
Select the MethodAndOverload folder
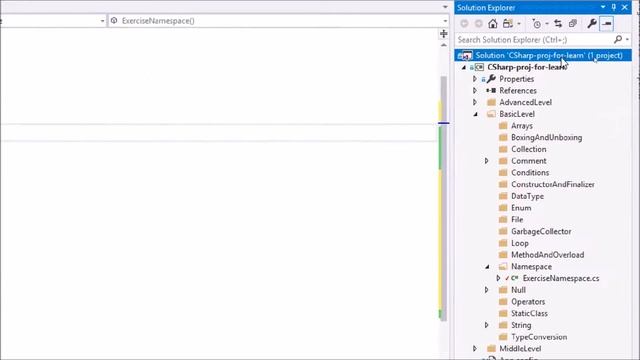[547, 255]
